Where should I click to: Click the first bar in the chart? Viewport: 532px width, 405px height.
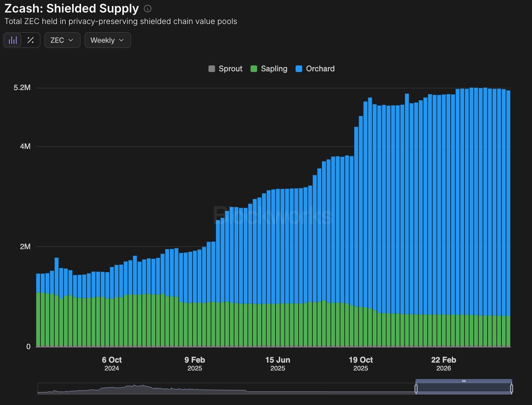[x=38, y=310]
